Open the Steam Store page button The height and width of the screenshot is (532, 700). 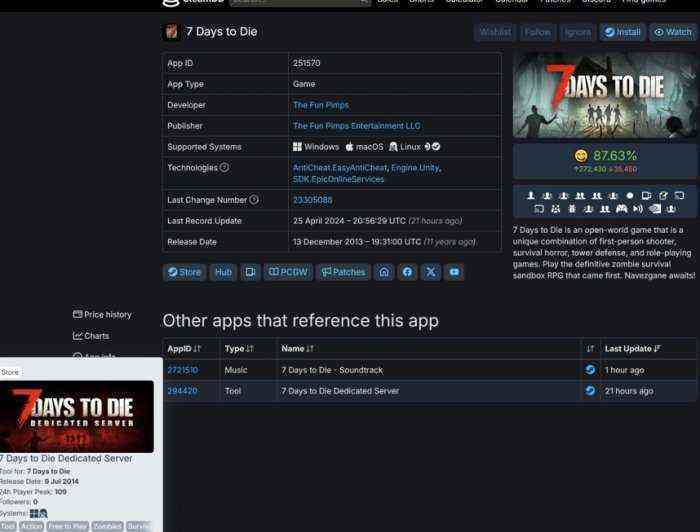tap(184, 272)
